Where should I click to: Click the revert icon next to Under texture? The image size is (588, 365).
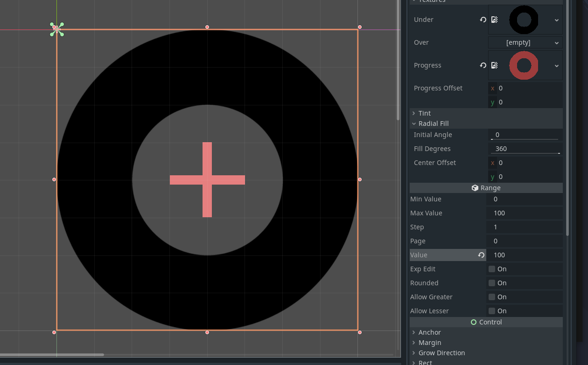pyautogui.click(x=483, y=20)
